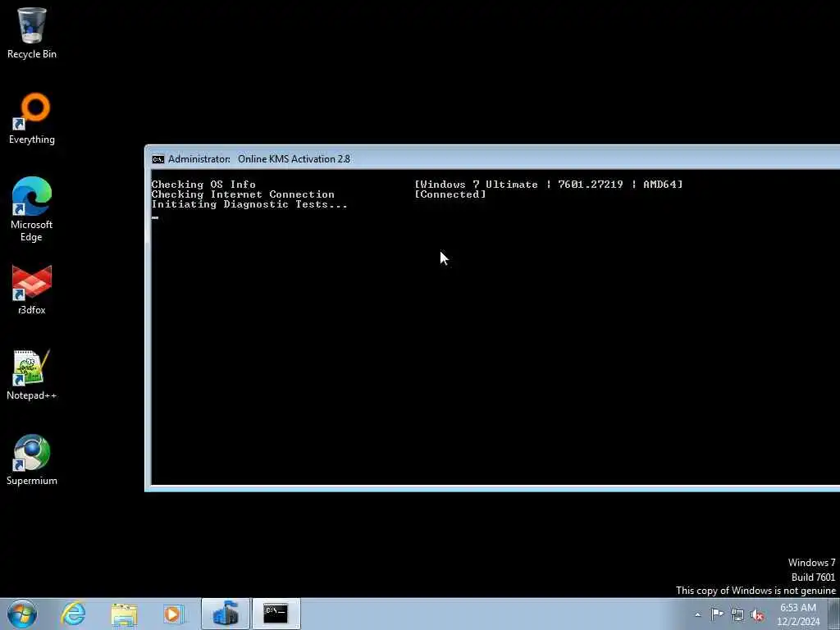Click the 'Checking OS Info' line
The height and width of the screenshot is (630, 840).
[203, 185]
